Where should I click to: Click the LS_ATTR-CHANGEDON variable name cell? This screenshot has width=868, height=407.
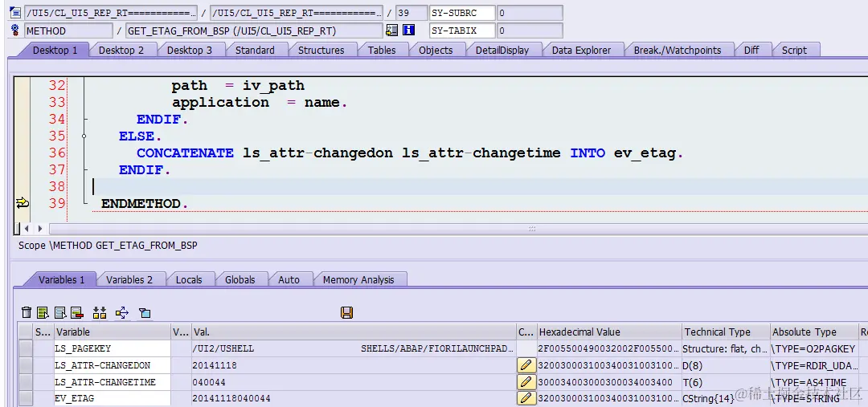click(x=113, y=365)
